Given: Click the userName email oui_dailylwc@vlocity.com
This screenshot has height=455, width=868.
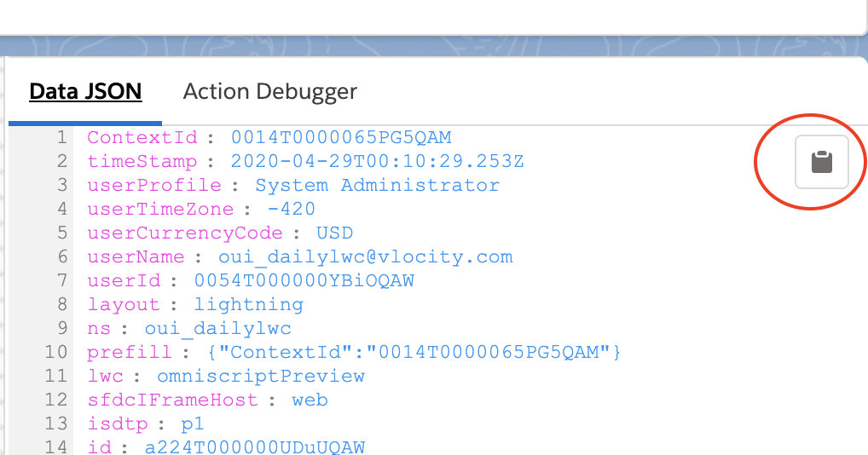Looking at the screenshot, I should (x=365, y=256).
